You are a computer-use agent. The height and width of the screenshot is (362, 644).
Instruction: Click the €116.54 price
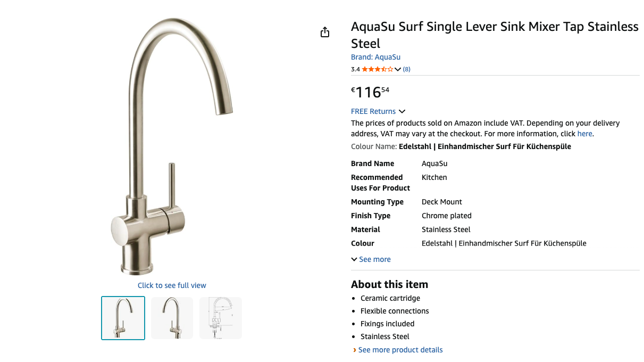point(371,92)
